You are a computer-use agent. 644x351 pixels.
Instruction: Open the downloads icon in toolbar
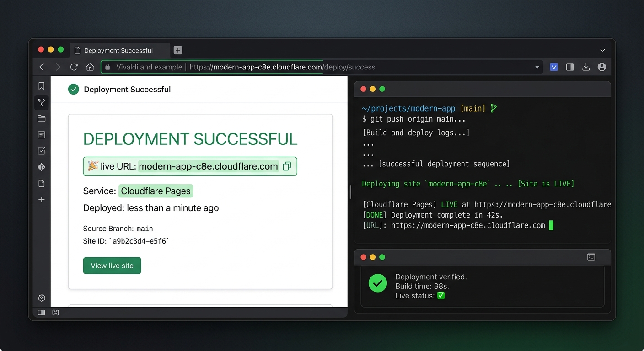click(586, 67)
